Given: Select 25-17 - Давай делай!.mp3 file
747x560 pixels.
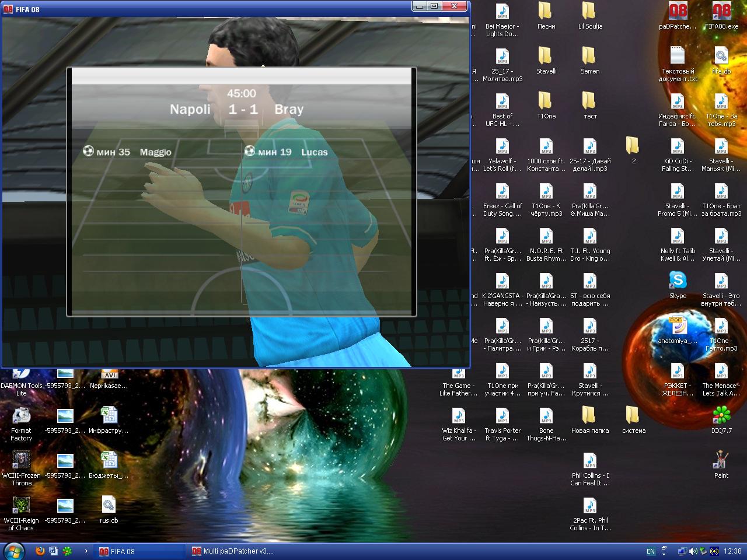Looking at the screenshot, I should (x=590, y=154).
